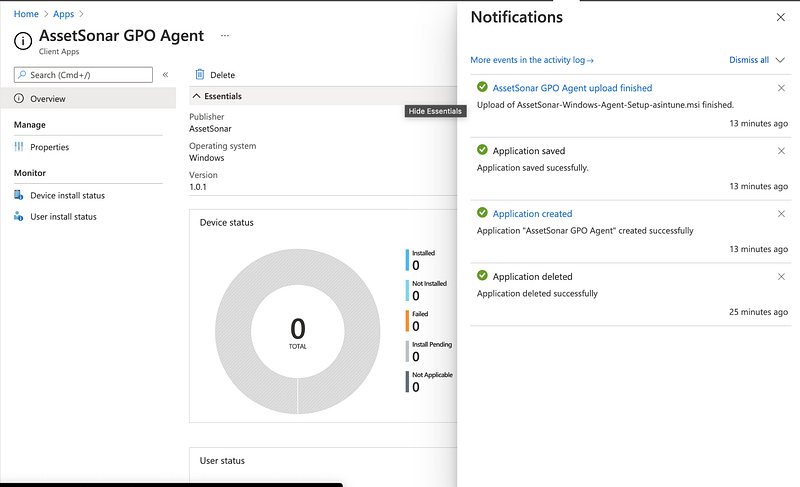
Task: Click the Application saved notification title
Action: pyautogui.click(x=529, y=151)
